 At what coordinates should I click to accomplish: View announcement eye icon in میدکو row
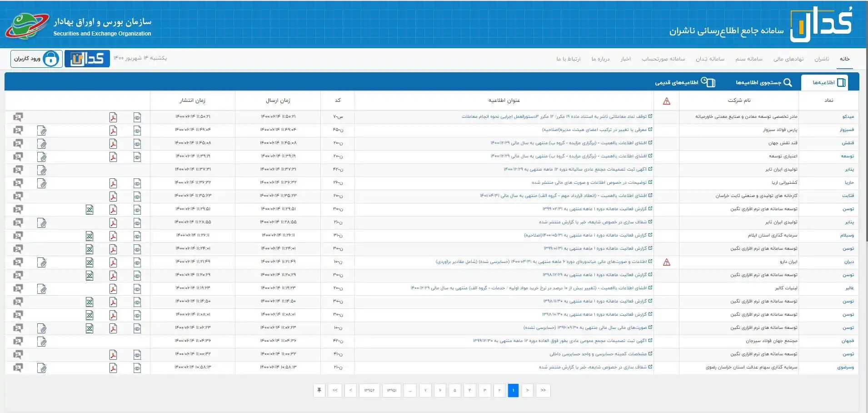pos(137,117)
